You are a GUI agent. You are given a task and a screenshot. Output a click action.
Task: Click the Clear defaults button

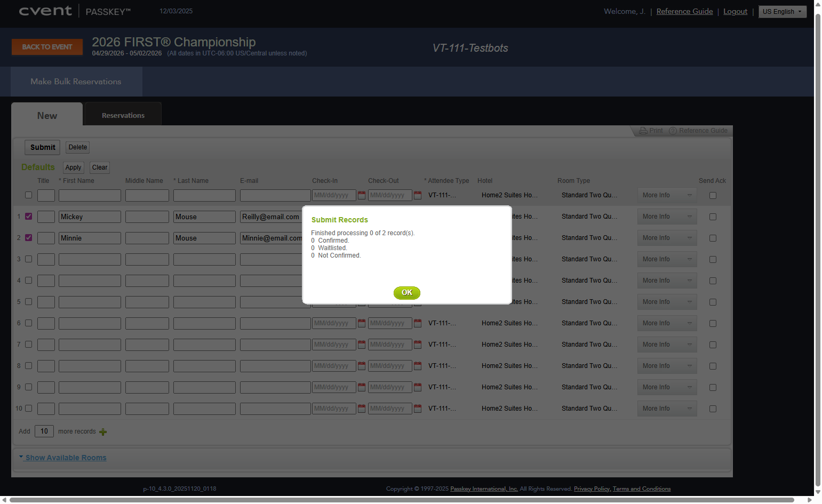click(x=100, y=167)
